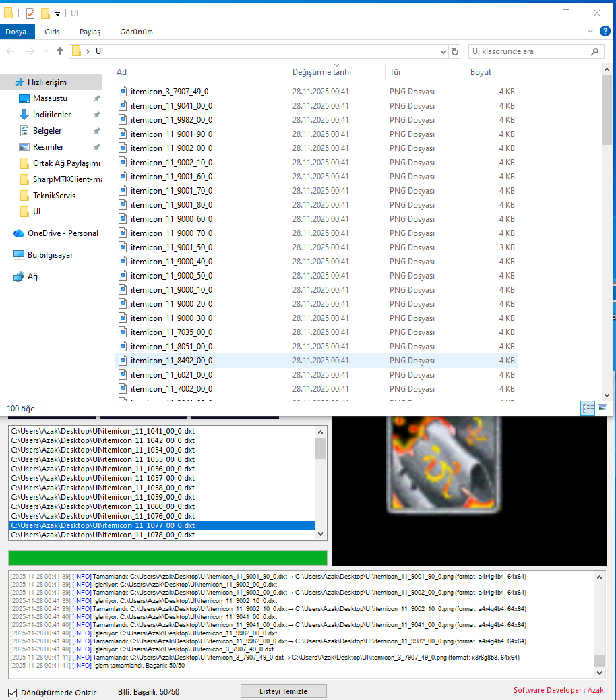Screen dimensions: 616x700
Task: Switch to the Görünüm ribbon tab
Action: click(137, 32)
